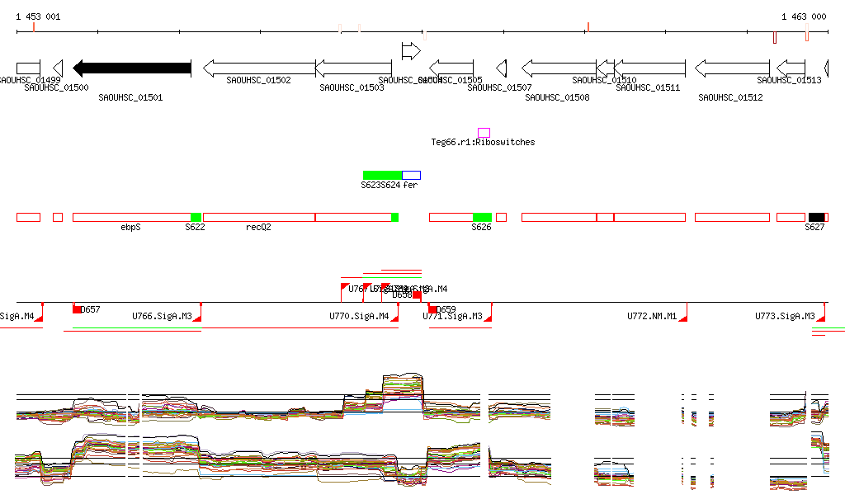The width and height of the screenshot is (845, 504).
Task: Select the SAOUHSC_01502 gene arrow
Action: tap(259, 68)
